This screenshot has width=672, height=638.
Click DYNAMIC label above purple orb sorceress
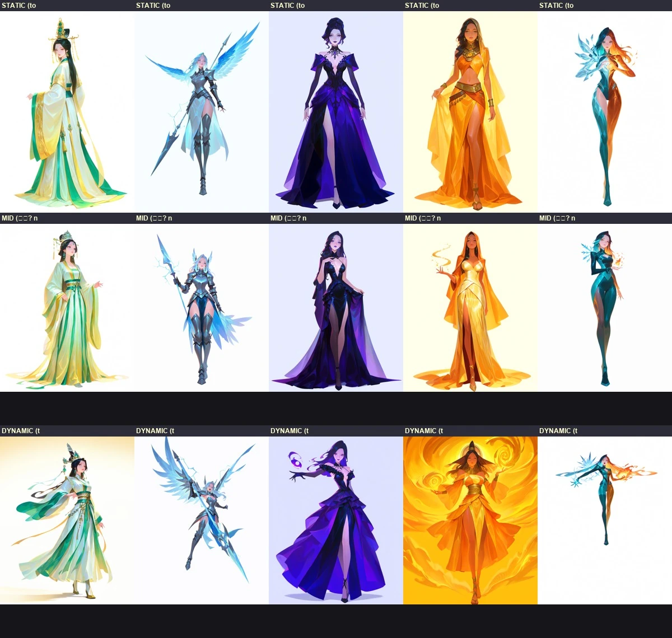[x=290, y=431]
